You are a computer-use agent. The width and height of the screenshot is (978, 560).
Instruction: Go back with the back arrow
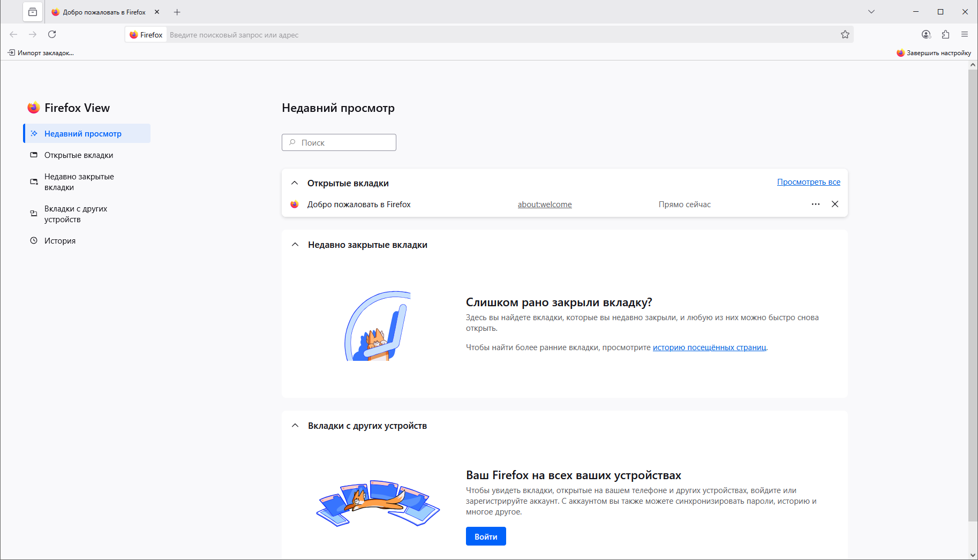click(x=13, y=34)
